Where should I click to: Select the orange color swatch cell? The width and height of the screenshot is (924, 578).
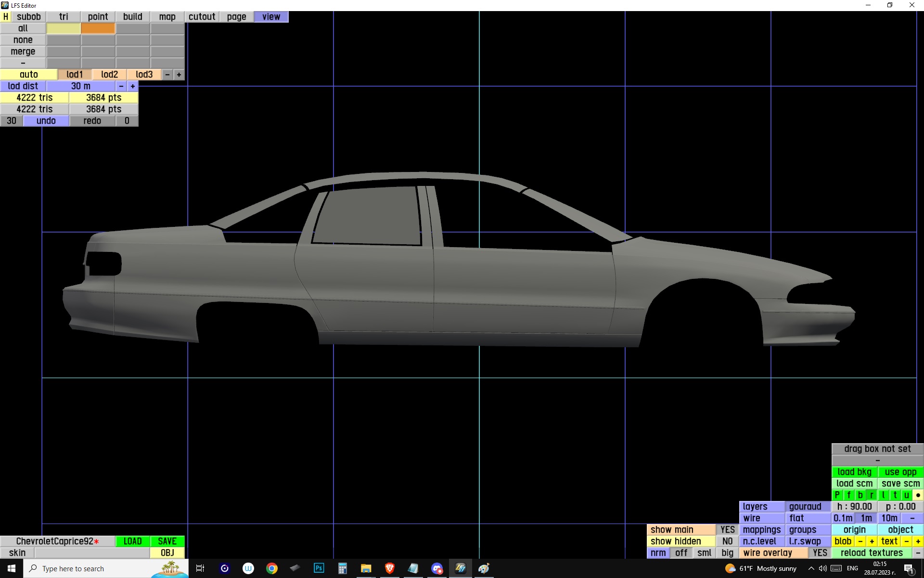point(98,28)
